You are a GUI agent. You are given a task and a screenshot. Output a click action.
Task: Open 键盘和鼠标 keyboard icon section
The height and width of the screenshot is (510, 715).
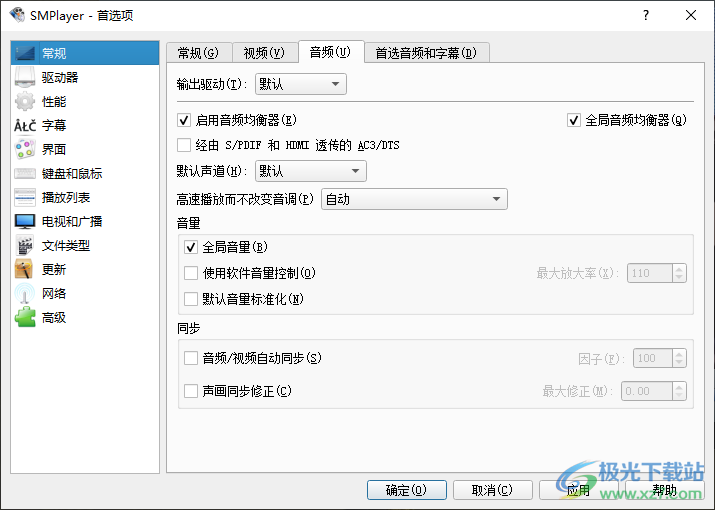pyautogui.click(x=25, y=173)
